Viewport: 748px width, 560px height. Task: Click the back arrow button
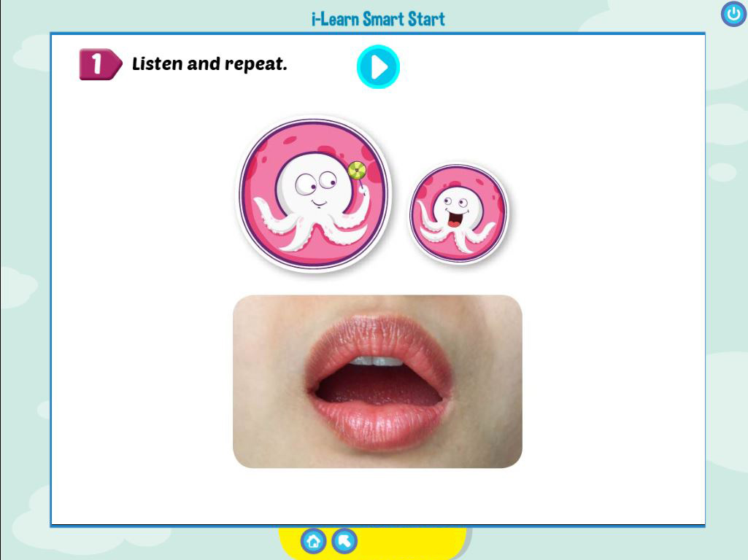click(344, 541)
